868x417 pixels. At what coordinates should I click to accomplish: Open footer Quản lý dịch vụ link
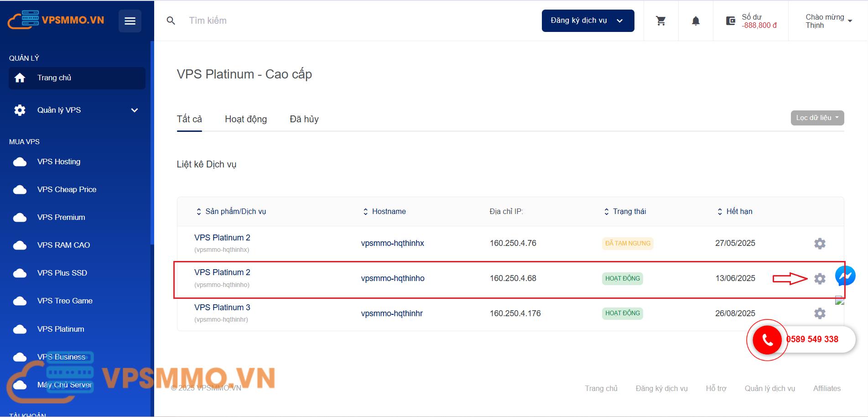[x=770, y=388]
